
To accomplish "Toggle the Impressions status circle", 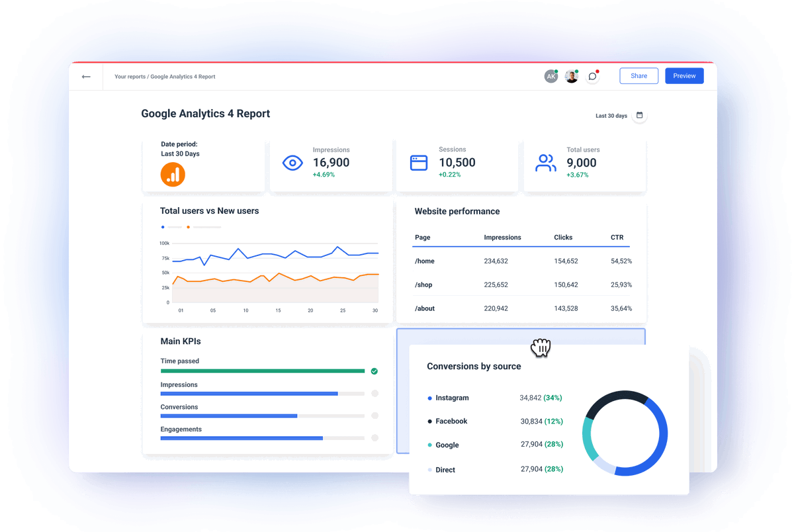I will 374,393.
